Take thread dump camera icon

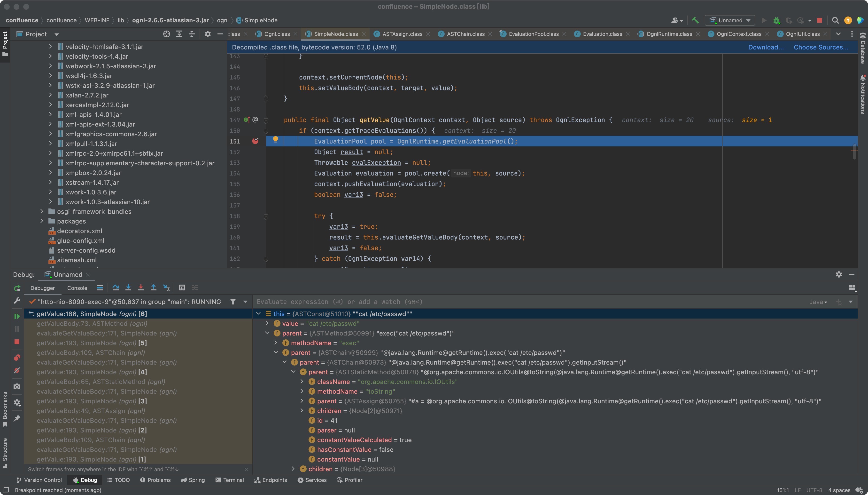coord(17,387)
